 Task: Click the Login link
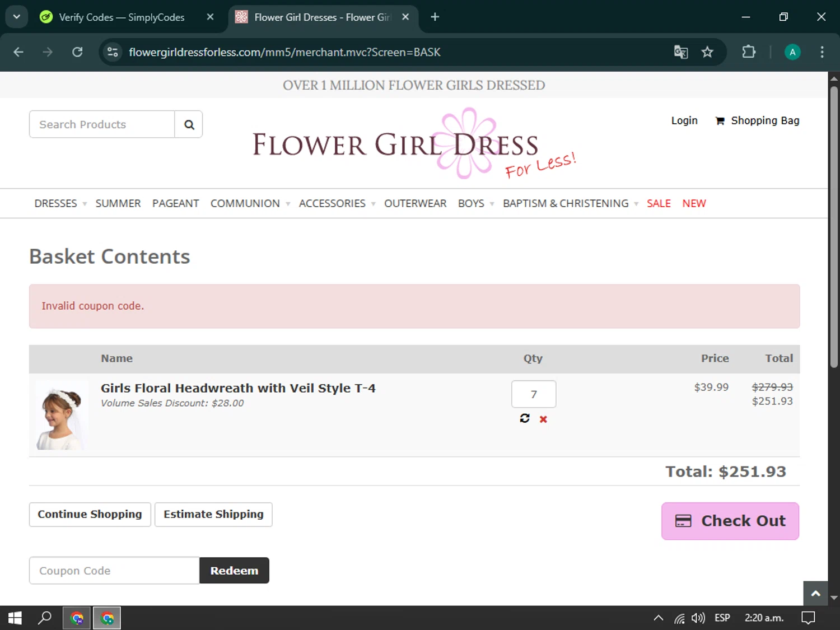(684, 120)
